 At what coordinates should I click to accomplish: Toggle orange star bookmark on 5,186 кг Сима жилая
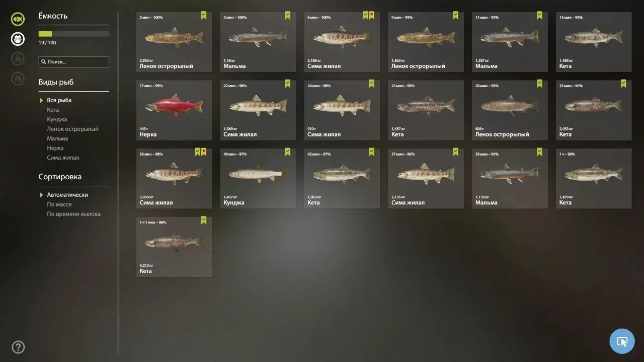tap(371, 16)
